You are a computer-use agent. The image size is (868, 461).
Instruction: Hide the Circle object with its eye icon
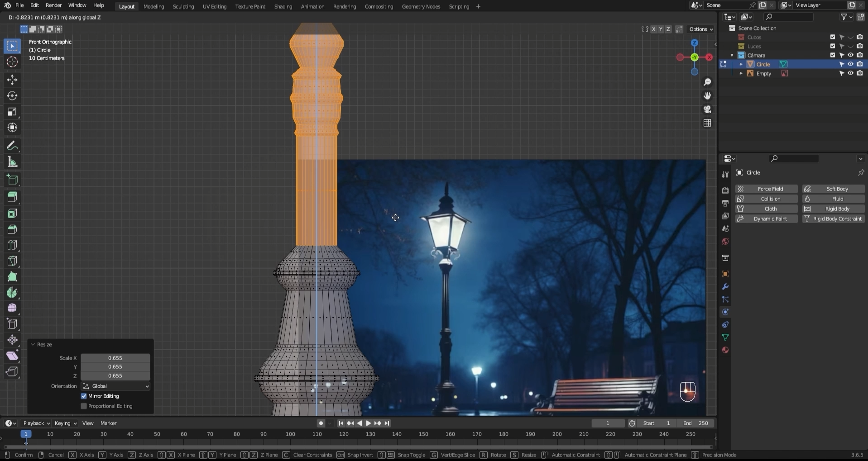[x=850, y=64]
